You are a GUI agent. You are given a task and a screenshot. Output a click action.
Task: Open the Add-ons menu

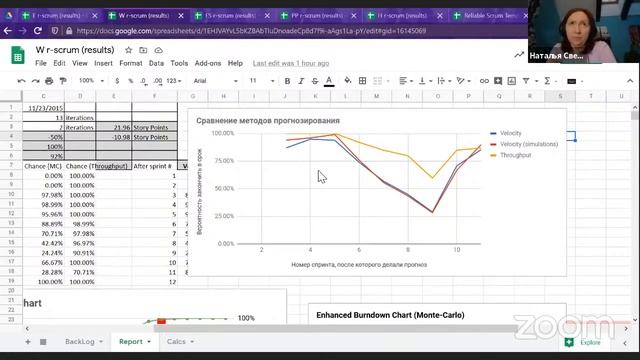[208, 63]
